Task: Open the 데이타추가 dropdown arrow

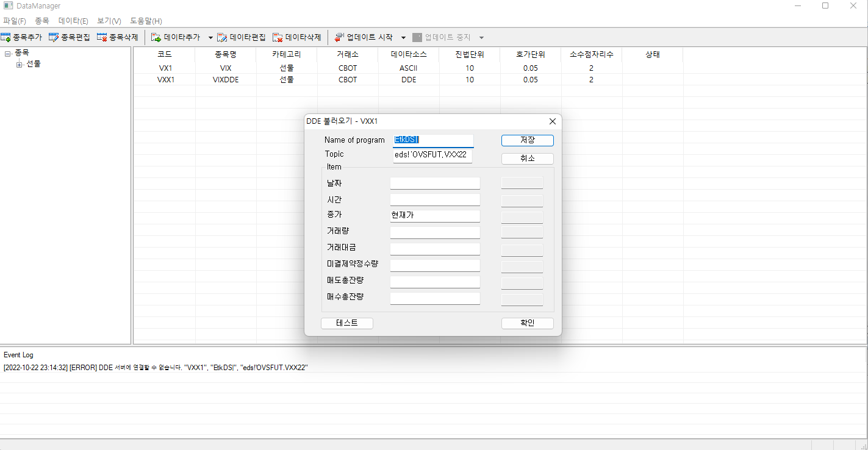Action: (x=210, y=38)
